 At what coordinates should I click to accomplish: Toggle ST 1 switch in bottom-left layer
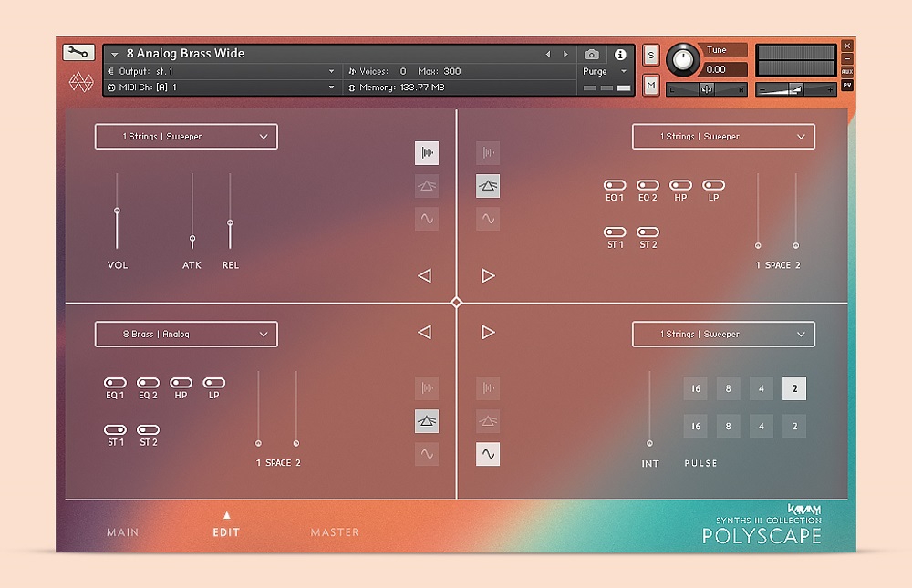115,429
